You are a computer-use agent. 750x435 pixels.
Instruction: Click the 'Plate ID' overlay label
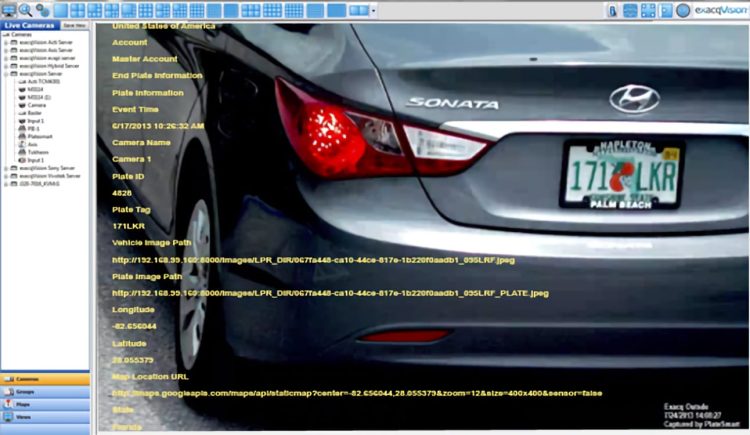click(128, 177)
